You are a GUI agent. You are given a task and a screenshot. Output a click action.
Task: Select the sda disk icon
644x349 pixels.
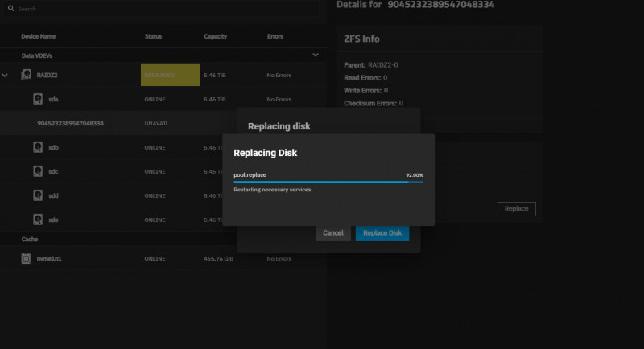coord(38,99)
